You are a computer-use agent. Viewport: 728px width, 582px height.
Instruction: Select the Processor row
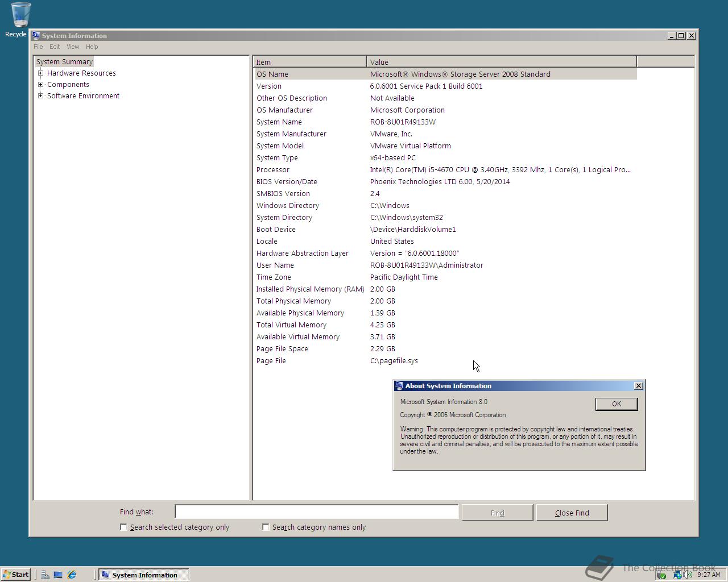pos(445,169)
